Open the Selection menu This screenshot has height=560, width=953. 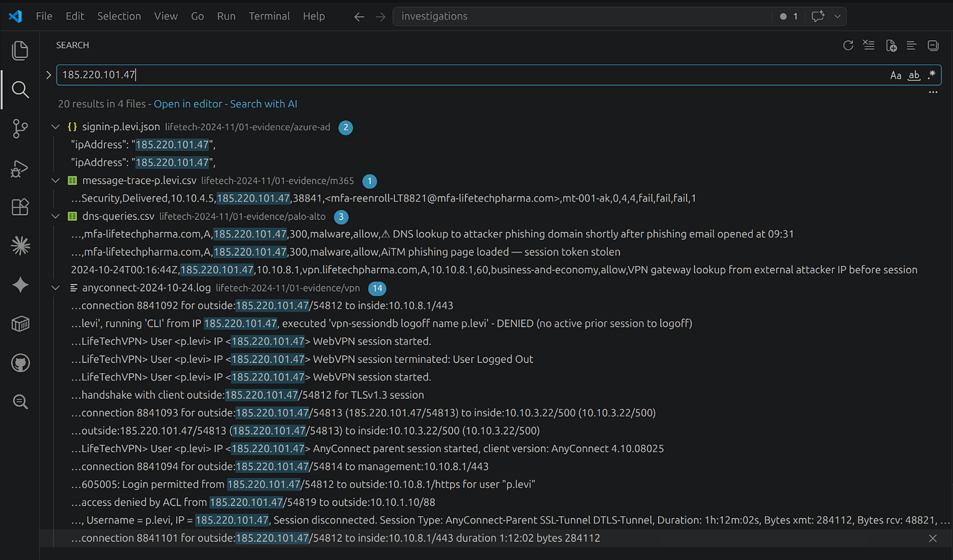119,16
